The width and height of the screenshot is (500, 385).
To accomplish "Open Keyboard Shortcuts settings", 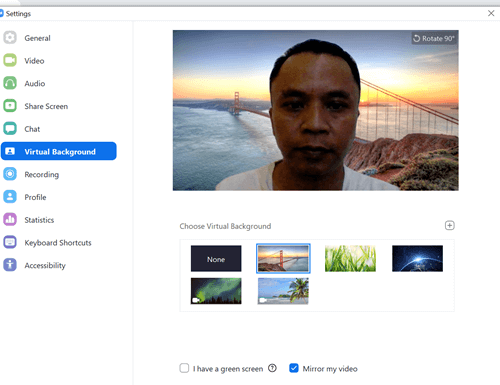I will (58, 243).
